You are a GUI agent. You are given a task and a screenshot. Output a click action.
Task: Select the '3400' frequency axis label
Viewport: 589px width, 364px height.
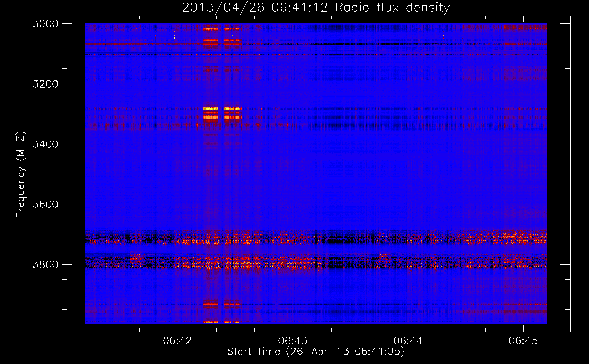point(46,144)
